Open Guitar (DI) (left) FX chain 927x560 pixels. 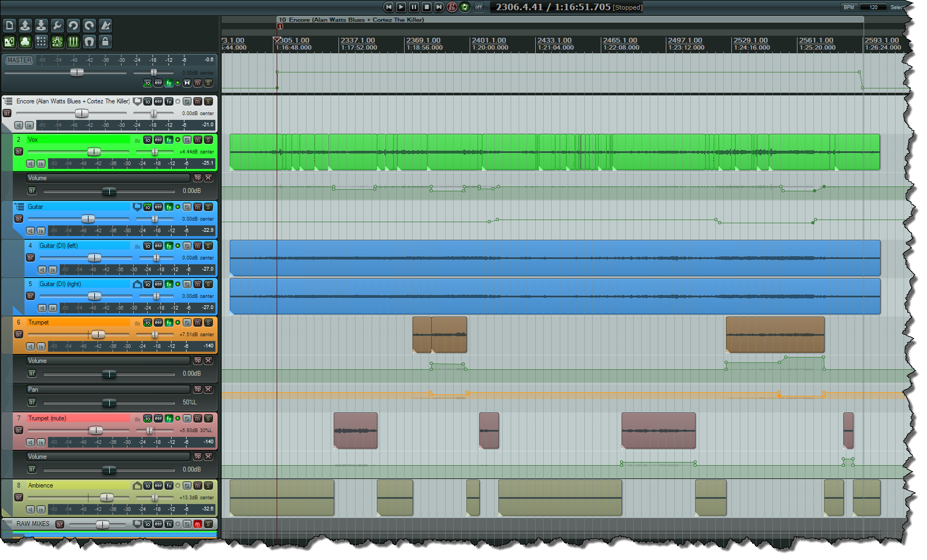click(169, 246)
